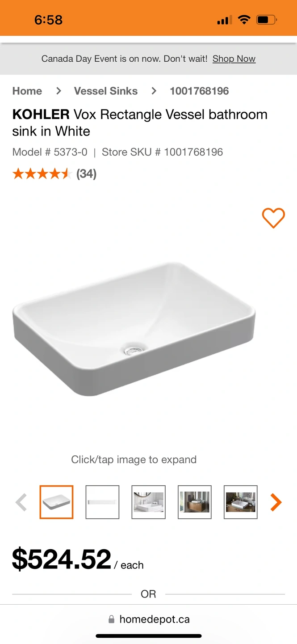Open the Vessel Sinks breadcrumb category
Viewport: 297px width, 644px height.
coord(106,91)
